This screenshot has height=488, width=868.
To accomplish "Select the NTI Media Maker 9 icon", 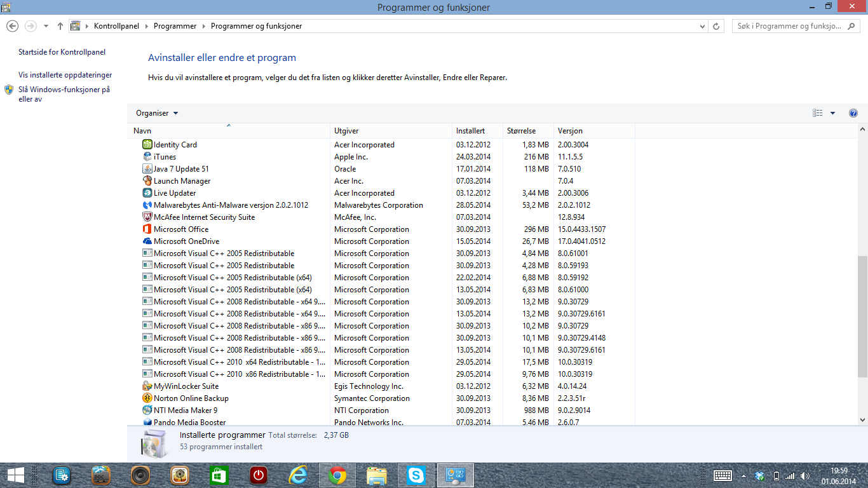I will pyautogui.click(x=147, y=410).
